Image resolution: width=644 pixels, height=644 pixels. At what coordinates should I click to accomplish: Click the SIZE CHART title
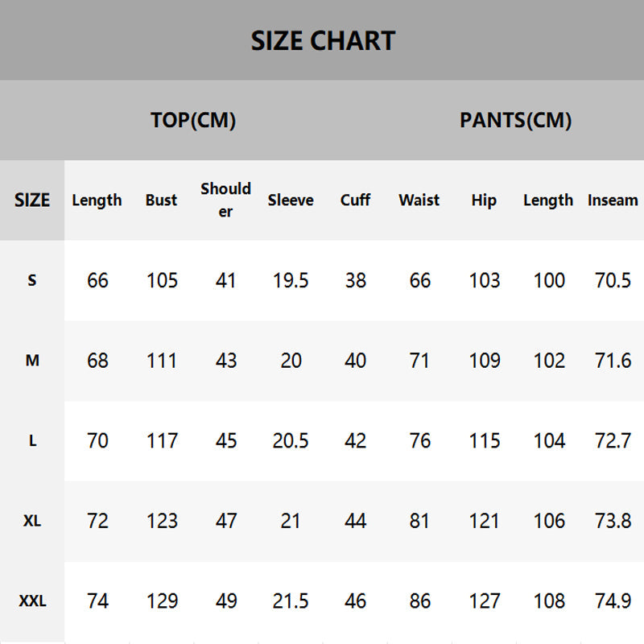pyautogui.click(x=323, y=40)
